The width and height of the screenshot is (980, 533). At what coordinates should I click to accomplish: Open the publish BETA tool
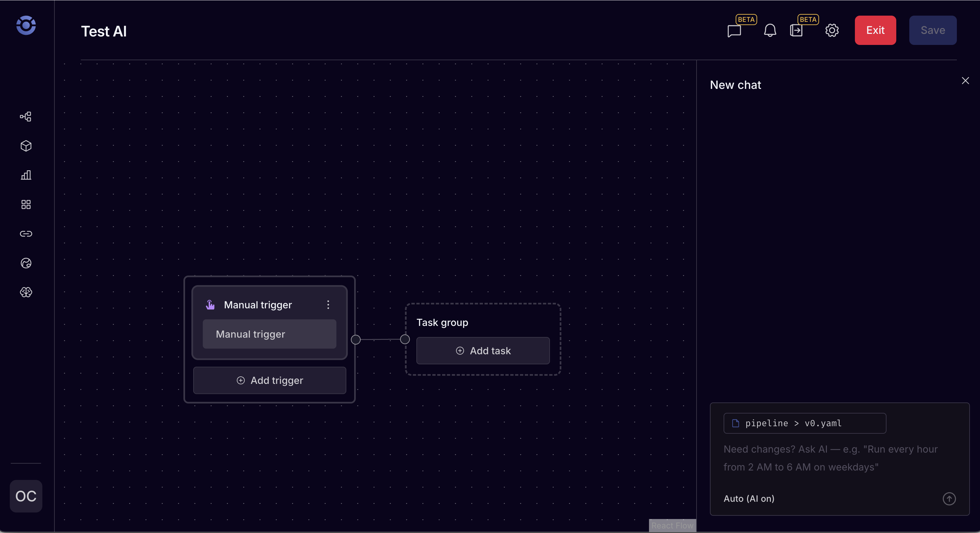pyautogui.click(x=796, y=30)
